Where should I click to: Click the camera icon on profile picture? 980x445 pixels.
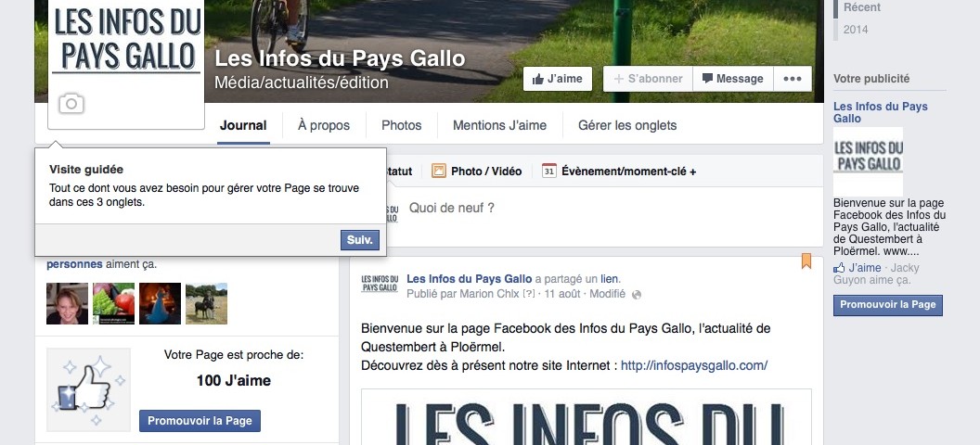(x=71, y=104)
